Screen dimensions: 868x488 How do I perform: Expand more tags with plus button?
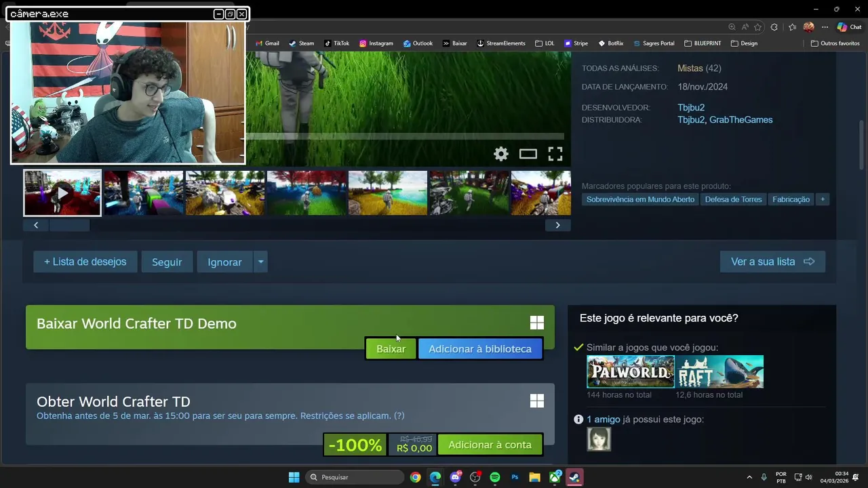coord(823,199)
